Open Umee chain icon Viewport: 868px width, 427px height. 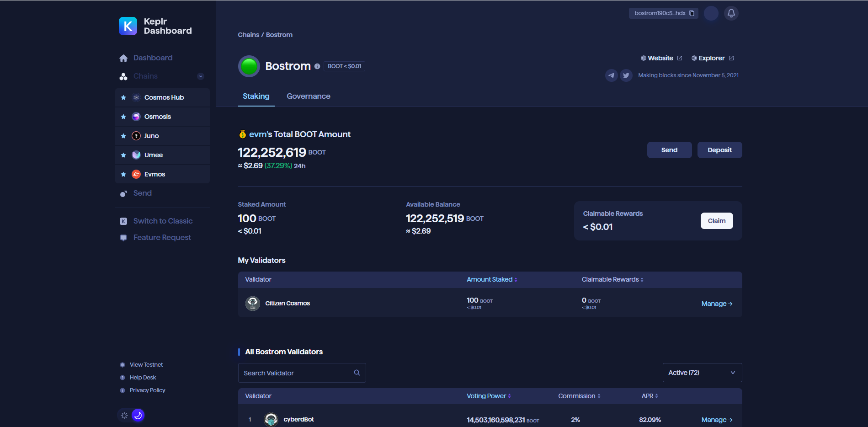(x=136, y=155)
